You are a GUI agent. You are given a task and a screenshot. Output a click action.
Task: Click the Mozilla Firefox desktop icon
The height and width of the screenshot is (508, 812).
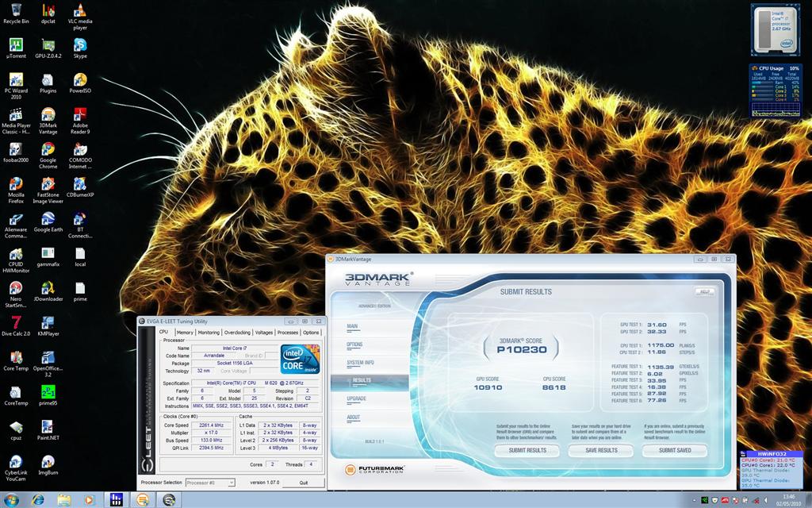tap(16, 190)
